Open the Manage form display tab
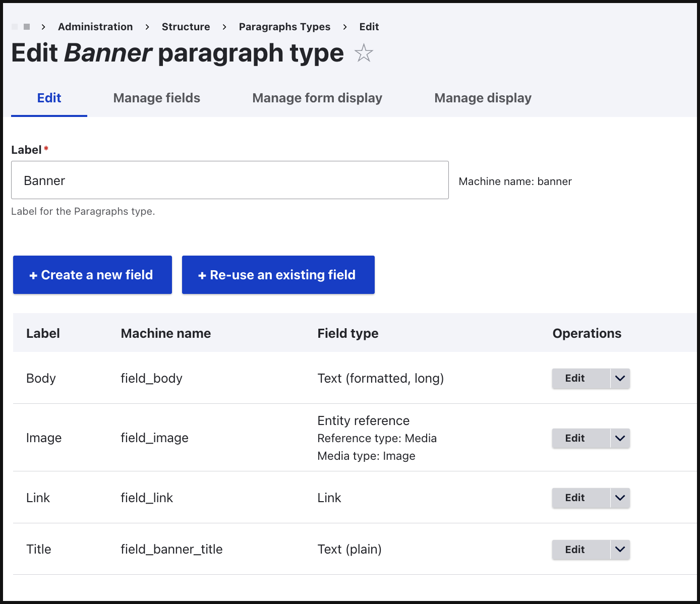Screen dimensions: 700x604 (317, 98)
